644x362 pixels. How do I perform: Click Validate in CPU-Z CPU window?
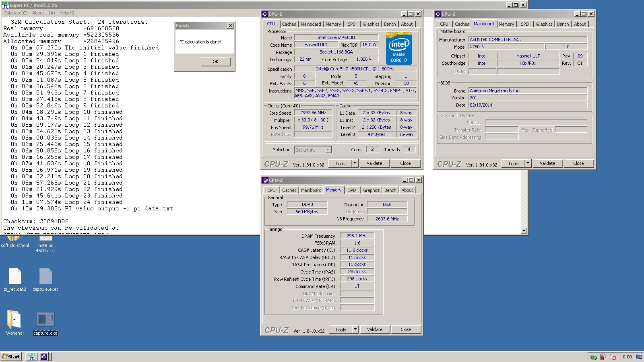374,163
